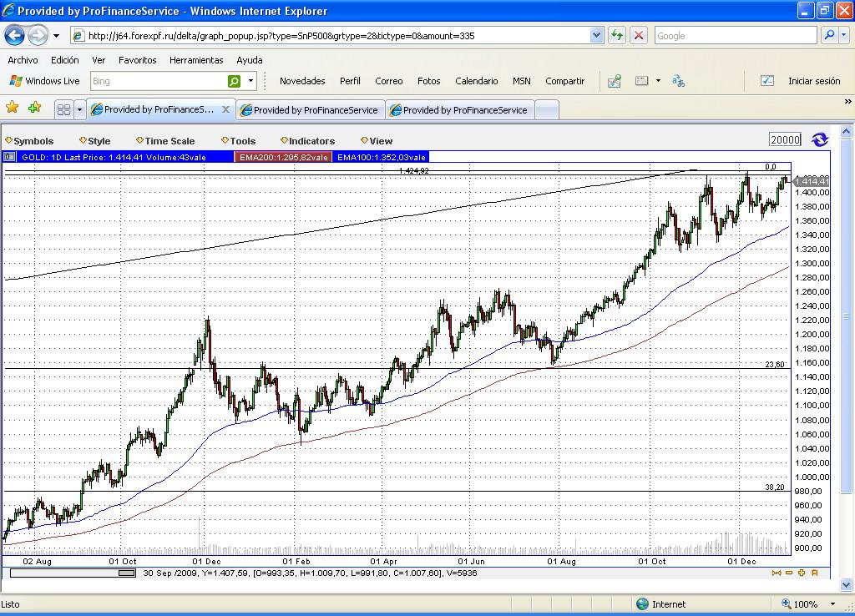The width and height of the screenshot is (855, 616).
Task: Open the Time Scale dropdown
Action: point(165,141)
